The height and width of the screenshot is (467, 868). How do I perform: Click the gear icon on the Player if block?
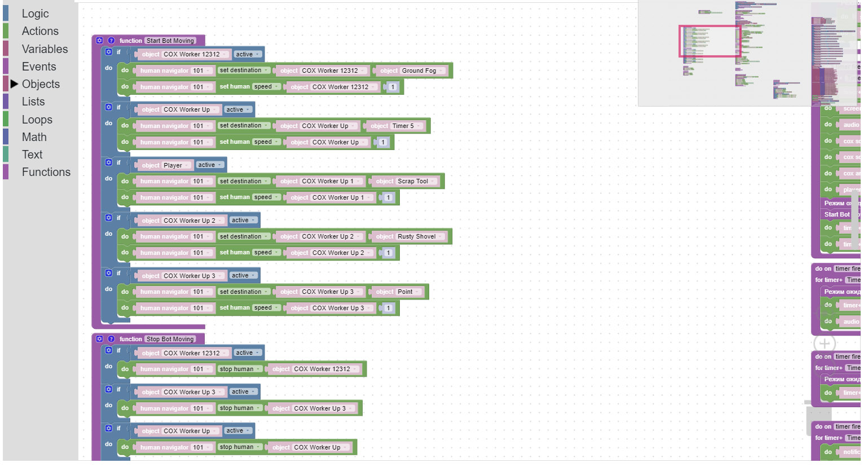[108, 162]
